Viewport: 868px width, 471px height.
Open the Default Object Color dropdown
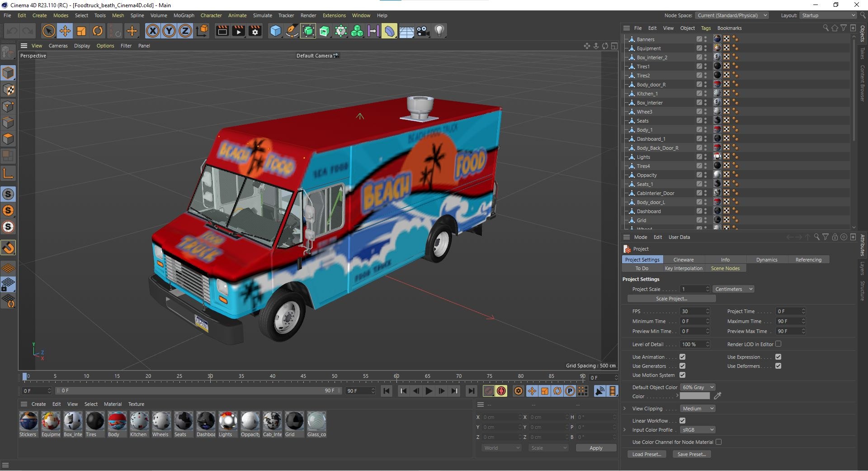point(698,387)
